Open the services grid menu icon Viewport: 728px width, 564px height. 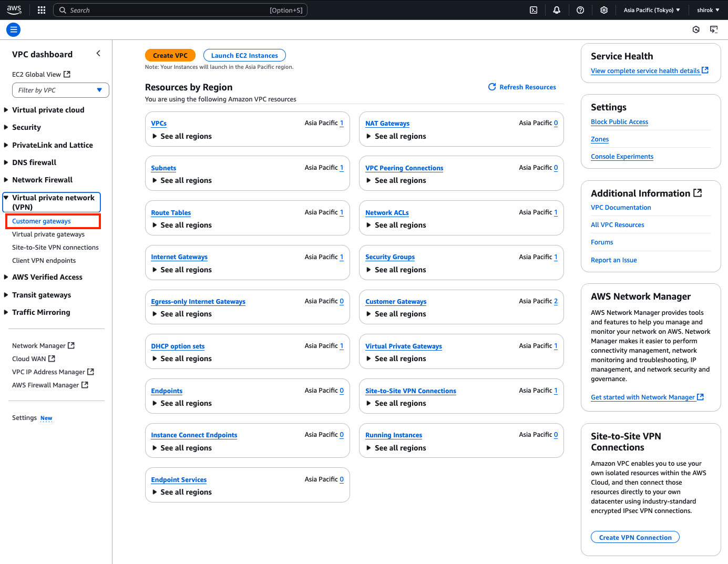point(42,10)
